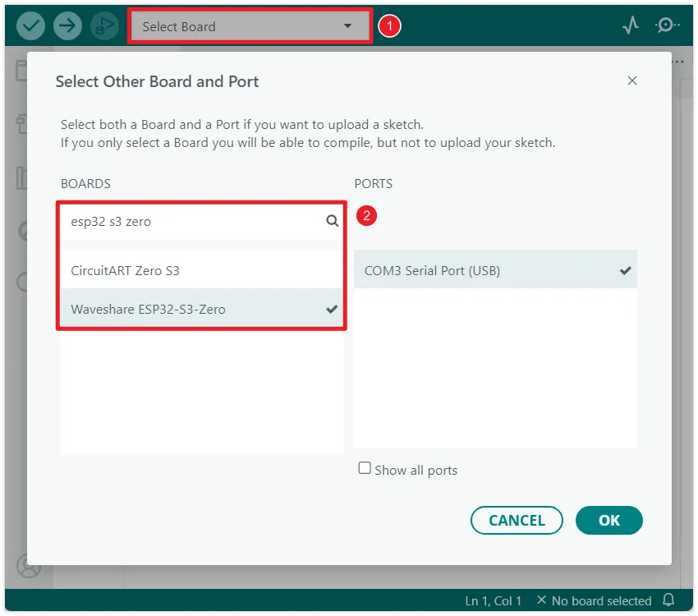Start the Debug tool icon
Image resolution: width=698 pixels, height=616 pixels.
(x=104, y=26)
